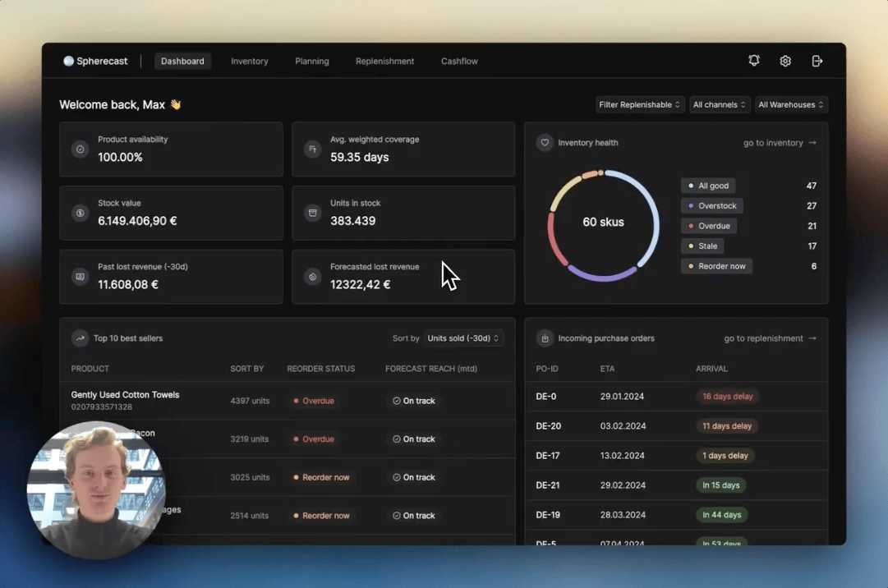Click the Inventory health heart icon

[544, 143]
